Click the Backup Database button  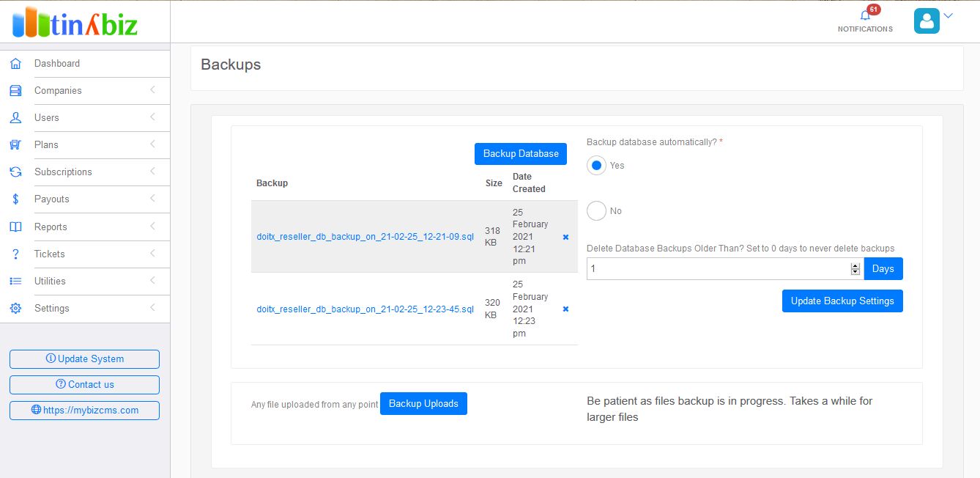pyautogui.click(x=521, y=154)
